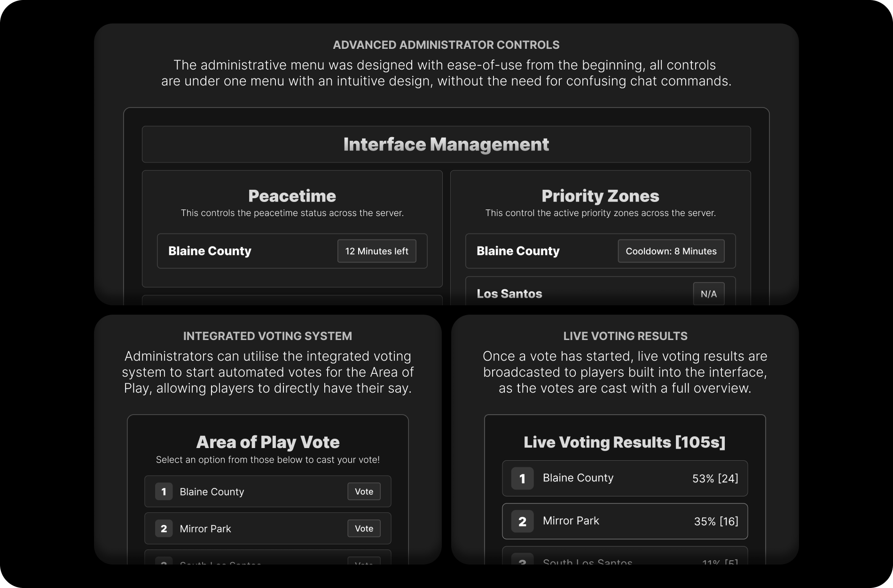Click the Mirror Park 35% result row

625,521
